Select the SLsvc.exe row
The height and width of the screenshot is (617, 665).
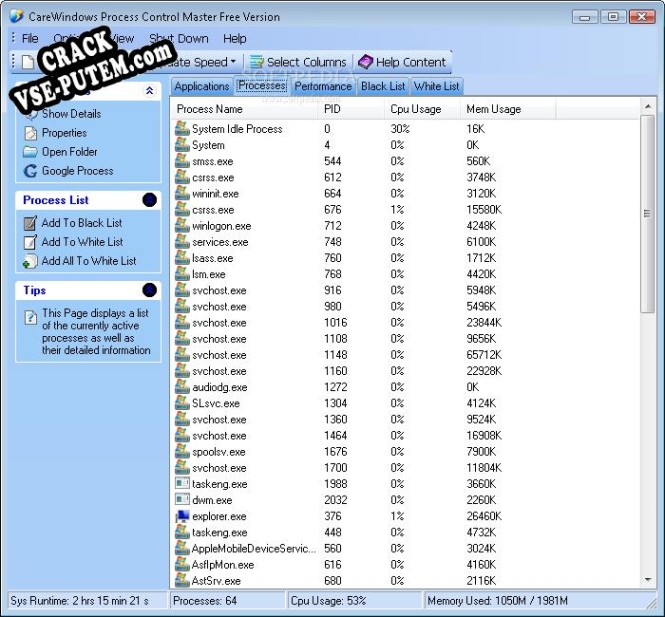pos(405,403)
